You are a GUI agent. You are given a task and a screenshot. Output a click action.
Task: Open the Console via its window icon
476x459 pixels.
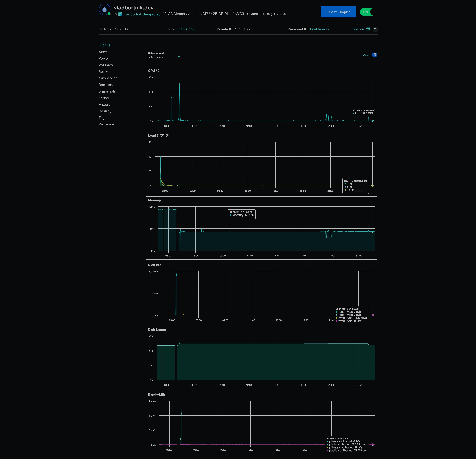pyautogui.click(x=368, y=29)
